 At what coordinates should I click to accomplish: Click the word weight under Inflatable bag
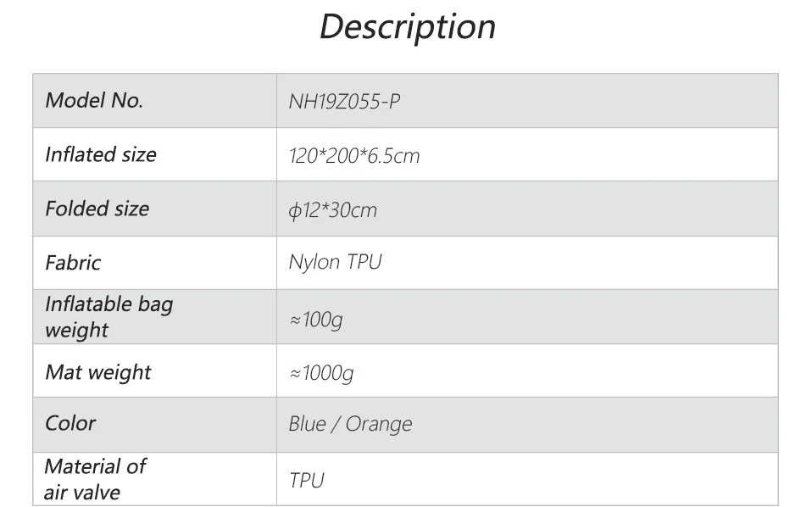(x=76, y=330)
